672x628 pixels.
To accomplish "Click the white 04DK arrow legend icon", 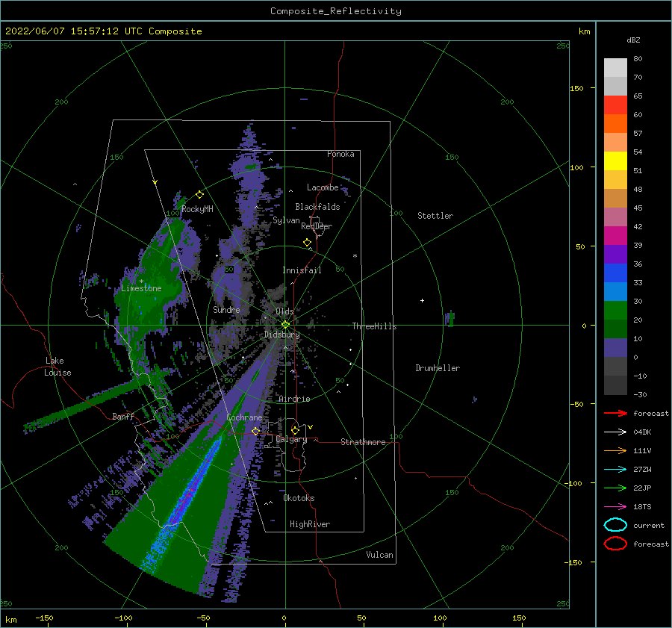I will pos(615,432).
